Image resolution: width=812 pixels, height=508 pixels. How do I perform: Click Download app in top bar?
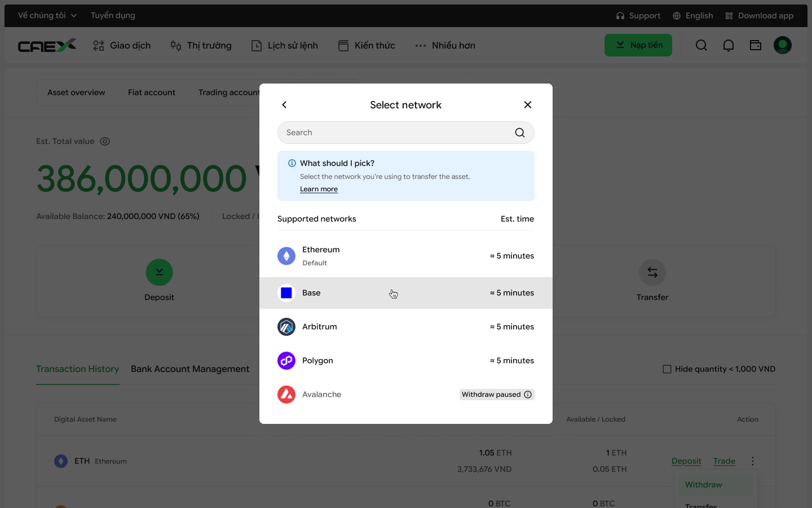(x=760, y=16)
